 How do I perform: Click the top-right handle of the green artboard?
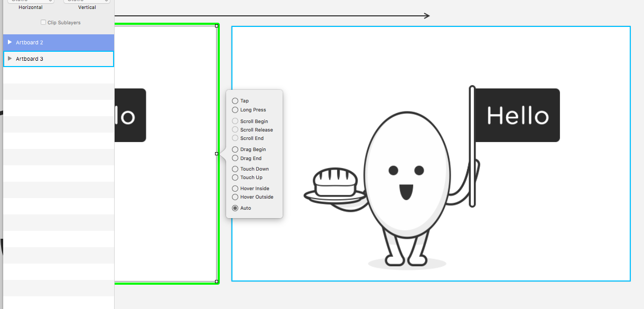tap(217, 25)
